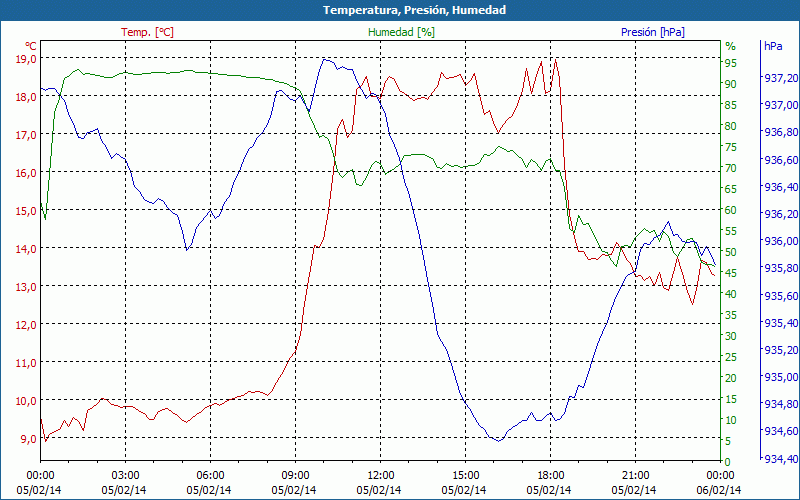Click pressure axis value '934,60'
Image resolution: width=800 pixels, height=500 pixels.
(781, 431)
